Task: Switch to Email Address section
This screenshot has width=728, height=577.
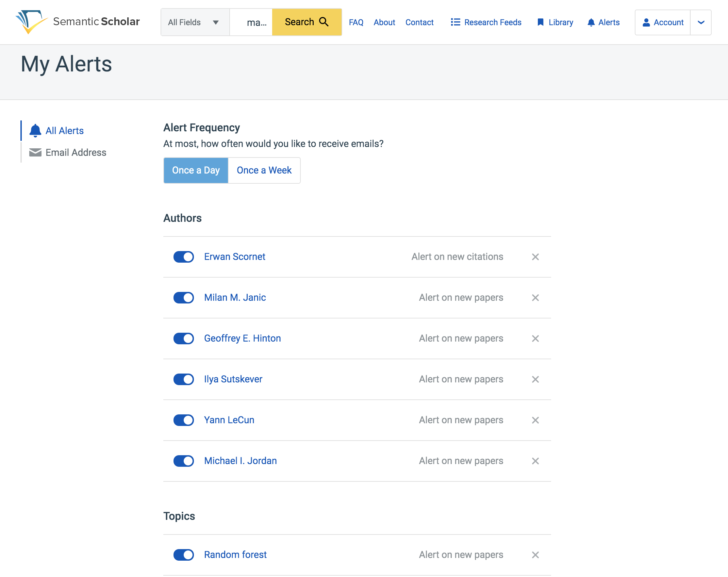Action: [76, 152]
